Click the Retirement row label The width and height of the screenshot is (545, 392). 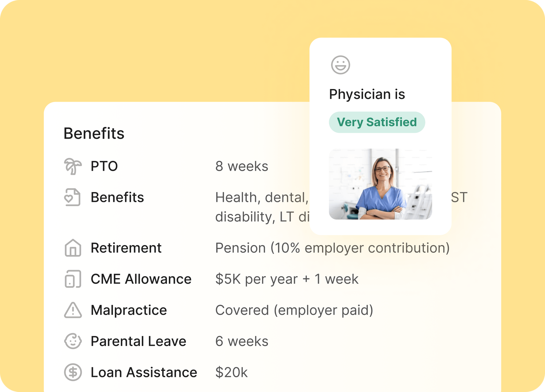126,248
